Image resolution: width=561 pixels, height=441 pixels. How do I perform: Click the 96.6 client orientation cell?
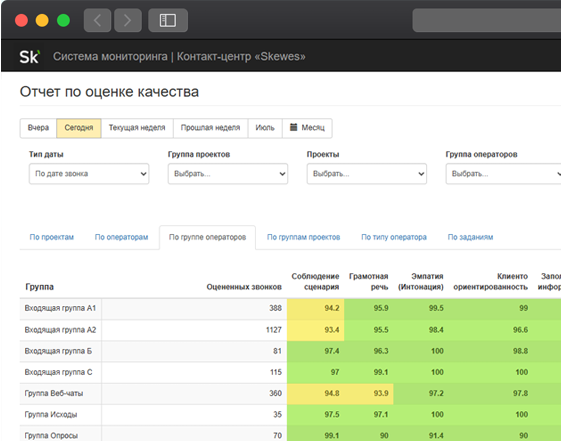coord(491,330)
